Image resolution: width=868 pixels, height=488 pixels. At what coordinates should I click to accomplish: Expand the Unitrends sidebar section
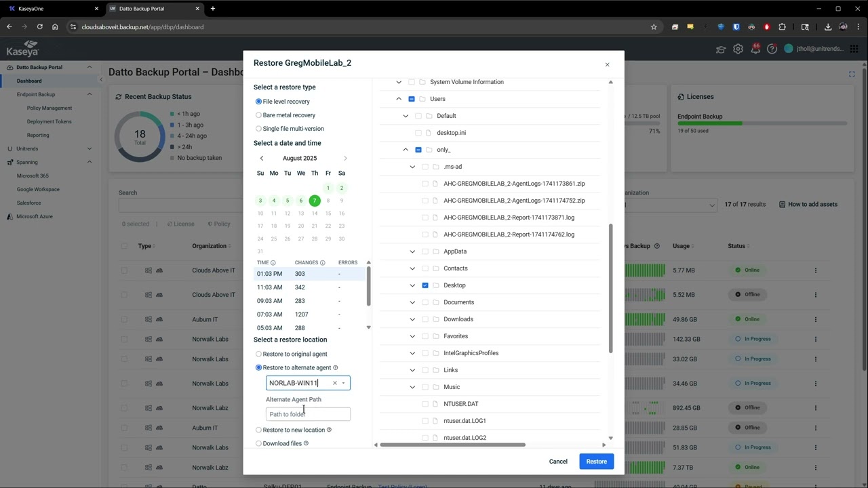89,148
